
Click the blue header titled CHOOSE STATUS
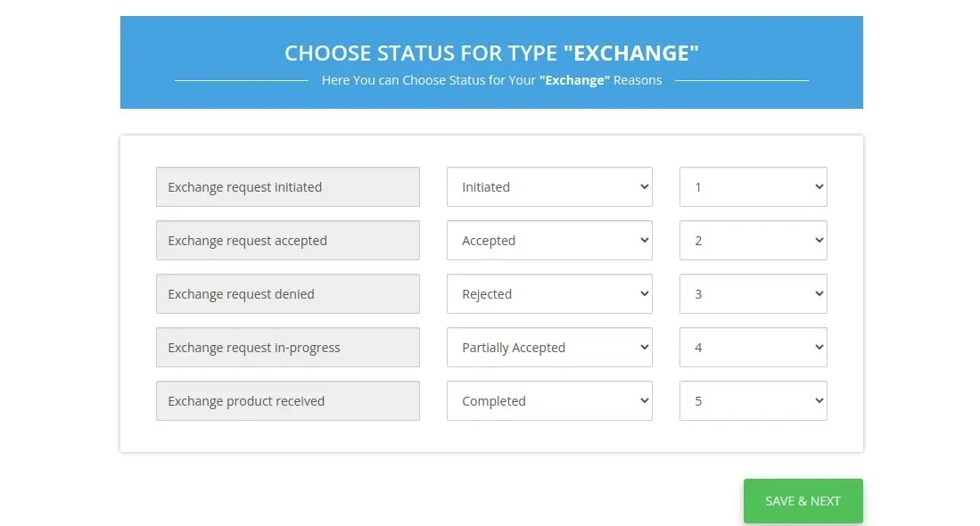(490, 53)
